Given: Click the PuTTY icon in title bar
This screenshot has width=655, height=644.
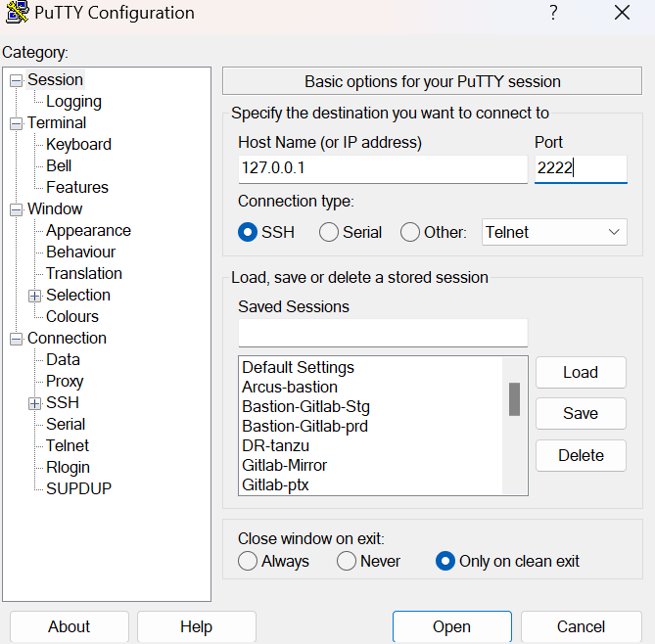Looking at the screenshot, I should tap(18, 12).
